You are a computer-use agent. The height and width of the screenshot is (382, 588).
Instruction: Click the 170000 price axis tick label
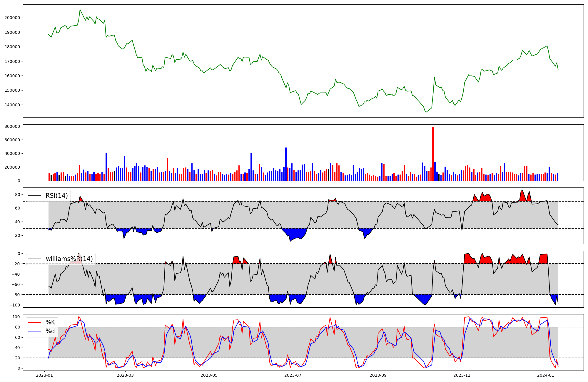tap(12, 61)
